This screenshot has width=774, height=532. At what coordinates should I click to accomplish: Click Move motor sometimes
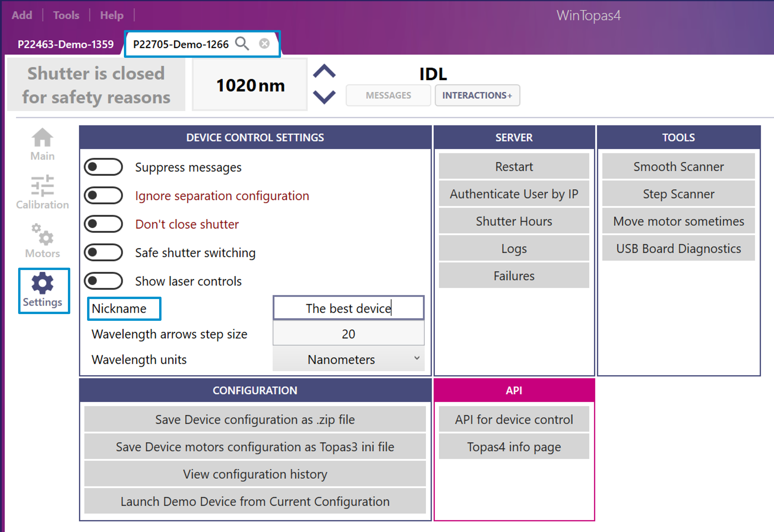pos(678,221)
